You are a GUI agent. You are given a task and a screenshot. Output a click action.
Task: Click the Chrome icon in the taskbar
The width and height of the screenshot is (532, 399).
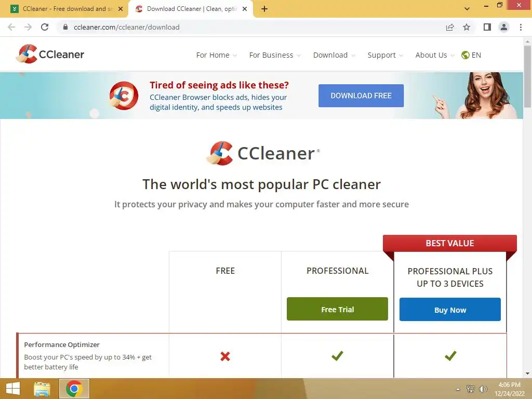pyautogui.click(x=74, y=389)
